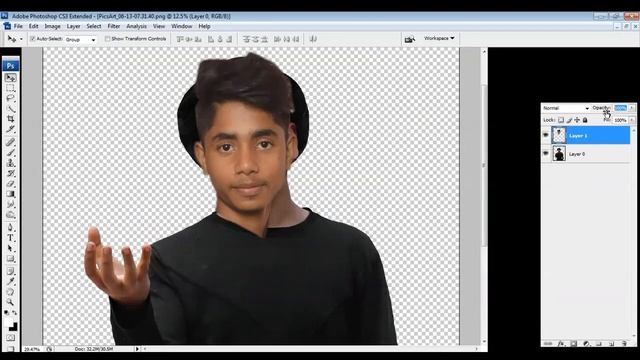
Task: Open the Auto-Select Group dropdown
Action: (x=80, y=40)
